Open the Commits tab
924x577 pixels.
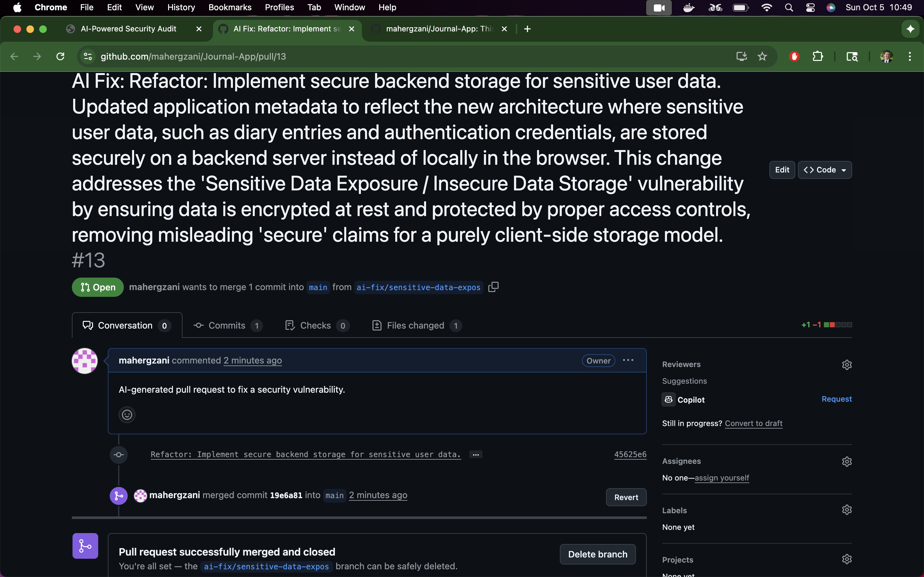(227, 325)
